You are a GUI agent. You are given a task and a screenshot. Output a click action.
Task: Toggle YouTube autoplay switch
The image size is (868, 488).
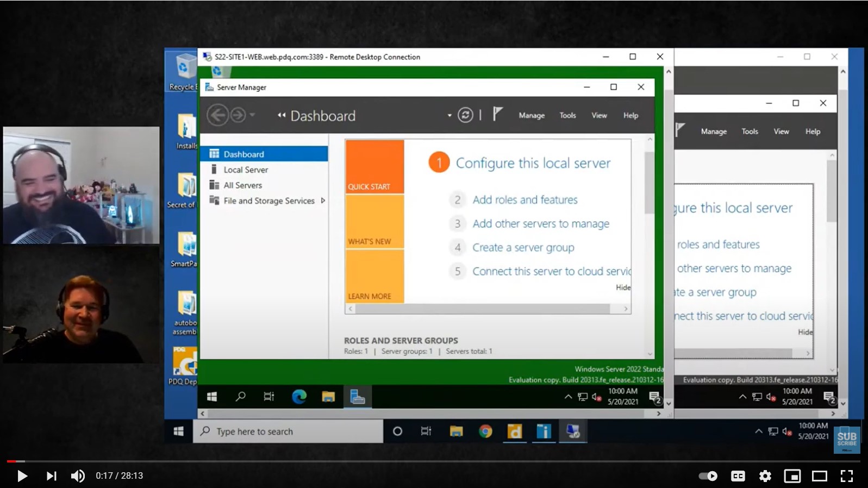(x=708, y=476)
